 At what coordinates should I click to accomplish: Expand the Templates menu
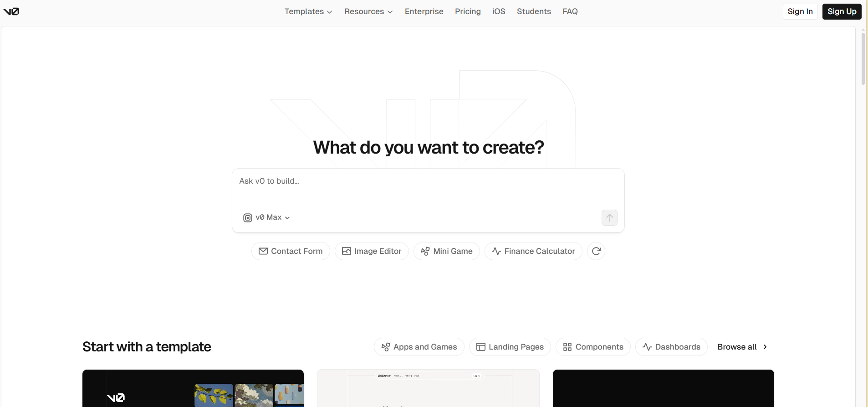tap(308, 11)
